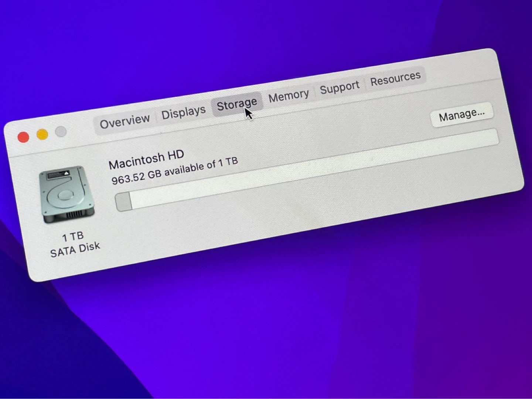Minimize the window with the yellow button

[42, 134]
